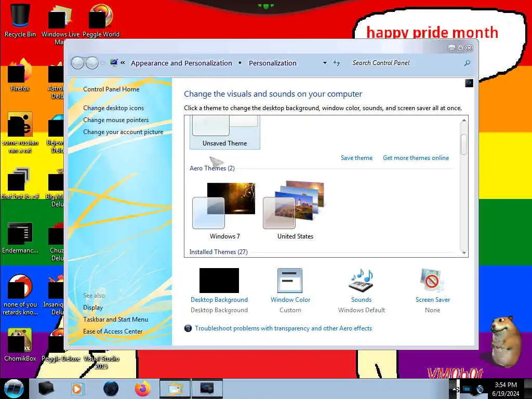Open Taskbar and Start Menu link
The image size is (532, 399).
(x=115, y=320)
